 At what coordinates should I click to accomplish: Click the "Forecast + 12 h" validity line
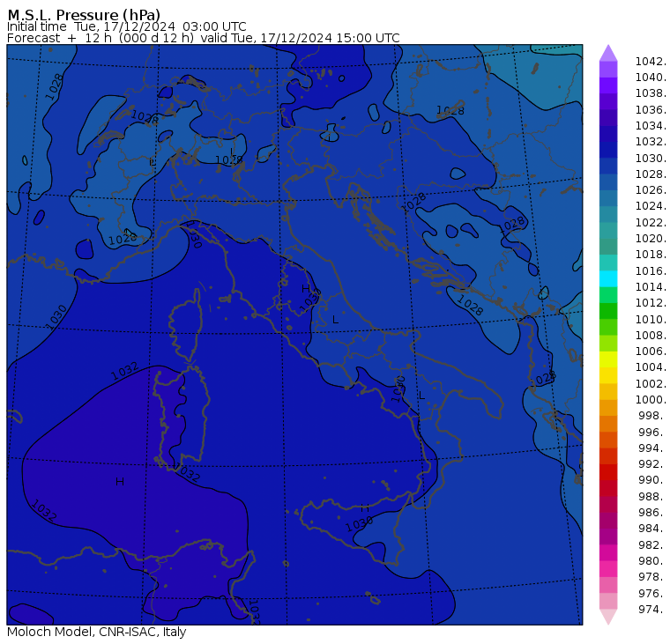(x=204, y=38)
